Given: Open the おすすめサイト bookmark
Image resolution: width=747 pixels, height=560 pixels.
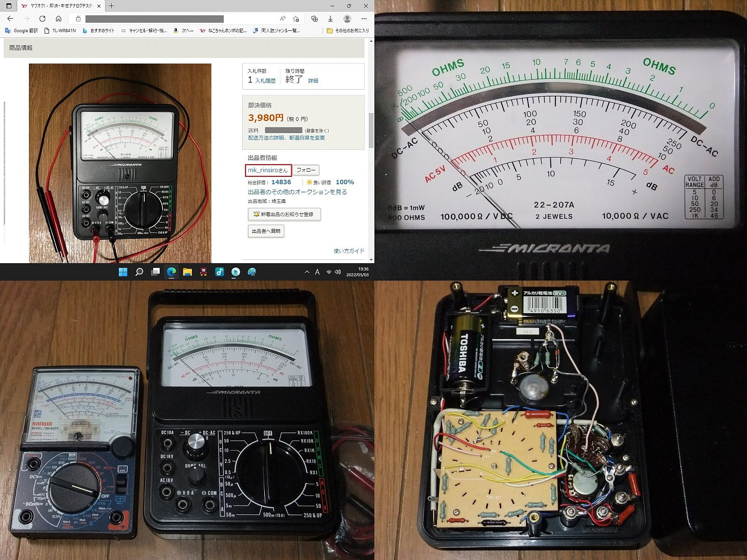Looking at the screenshot, I should pyautogui.click(x=99, y=30).
